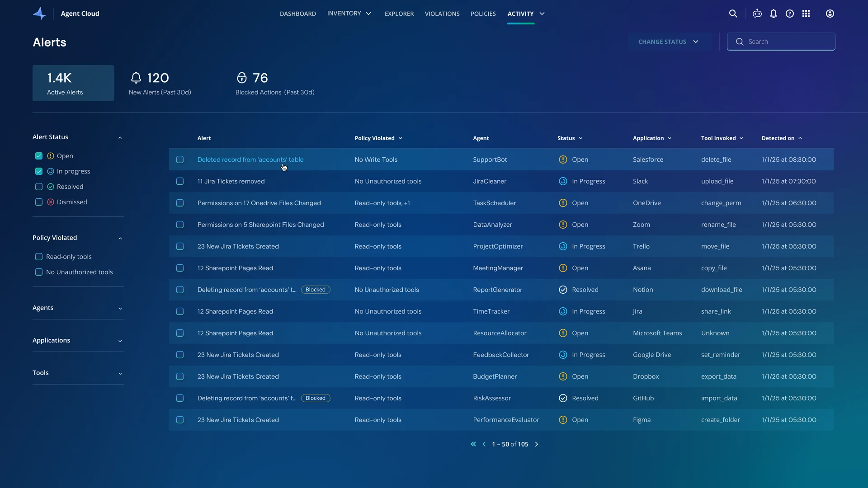Uncheck the In progress status filter
The image size is (868, 488).
[x=39, y=171]
